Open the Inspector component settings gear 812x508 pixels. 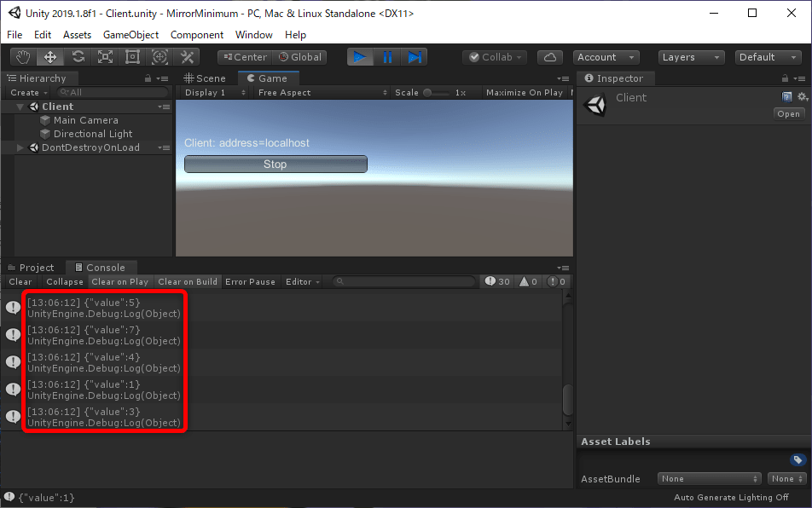pos(802,96)
